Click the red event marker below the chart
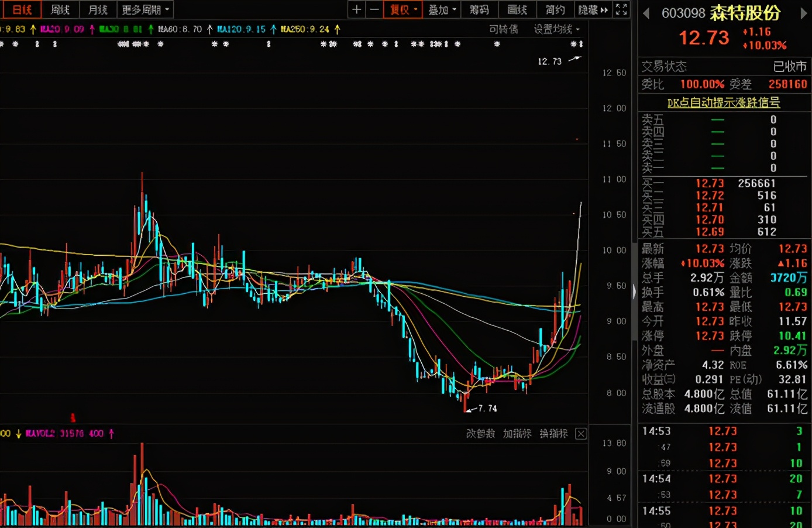This screenshot has height=528, width=812. tap(73, 418)
